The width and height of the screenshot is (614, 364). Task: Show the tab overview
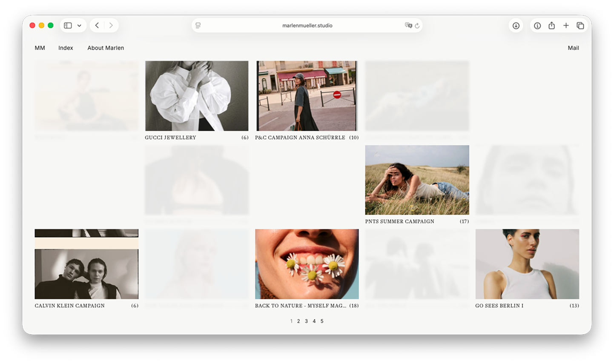(580, 26)
